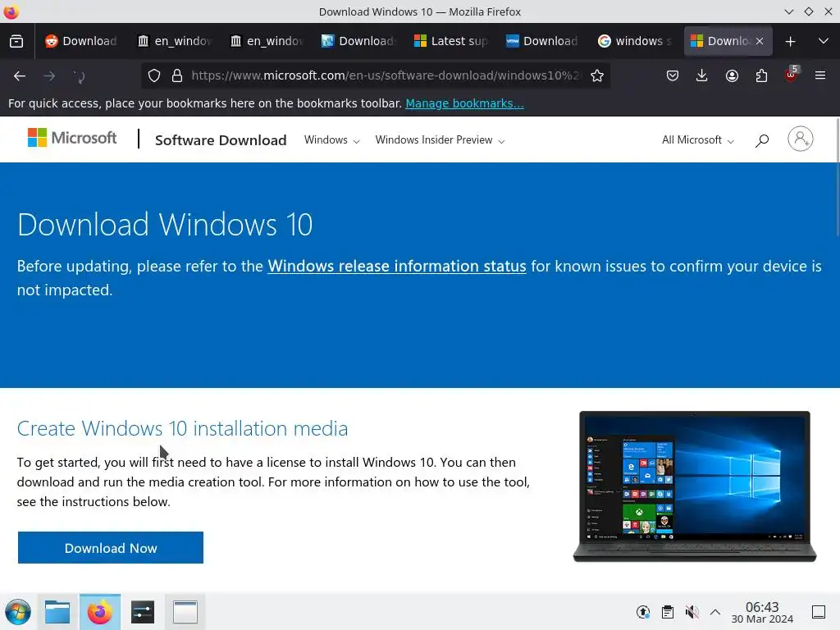
Task: Switch to the Reddit Download tab
Action: click(81, 41)
